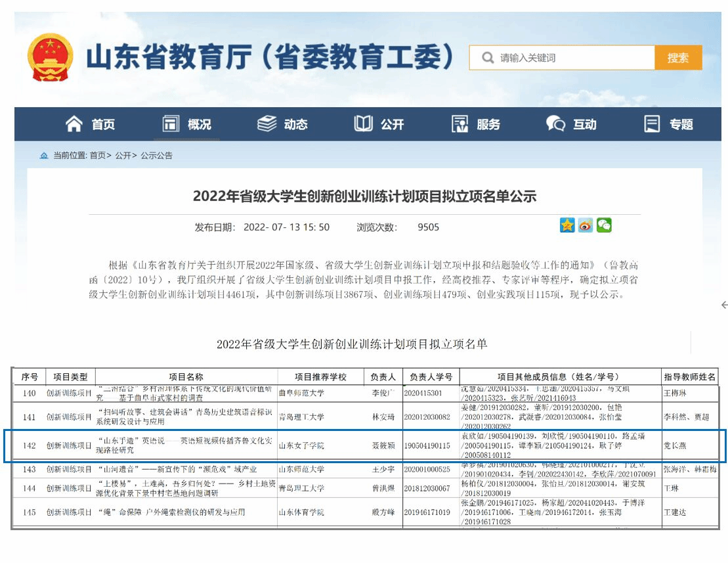Click the 项目名称 table column header
The height and width of the screenshot is (563, 728).
click(x=186, y=377)
